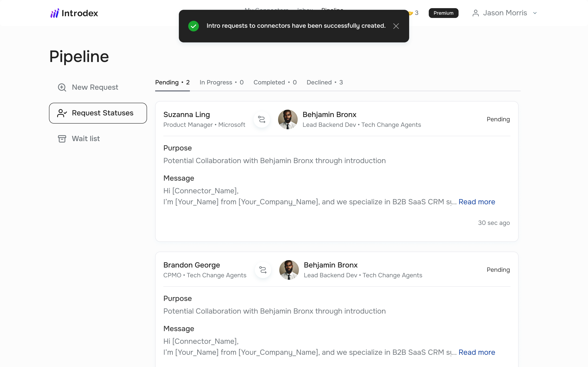Dismiss the success notification with X
The height and width of the screenshot is (367, 588).
pyautogui.click(x=396, y=26)
